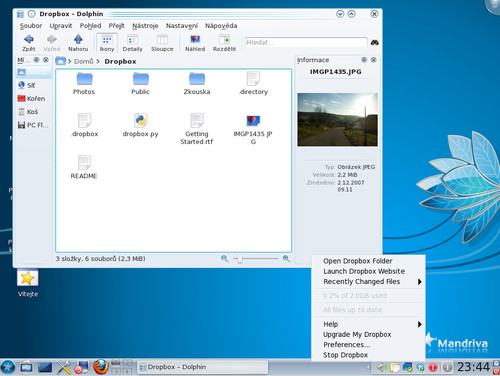This screenshot has height=376, width=500.
Task: Select the .dropbox file
Action: (x=84, y=125)
